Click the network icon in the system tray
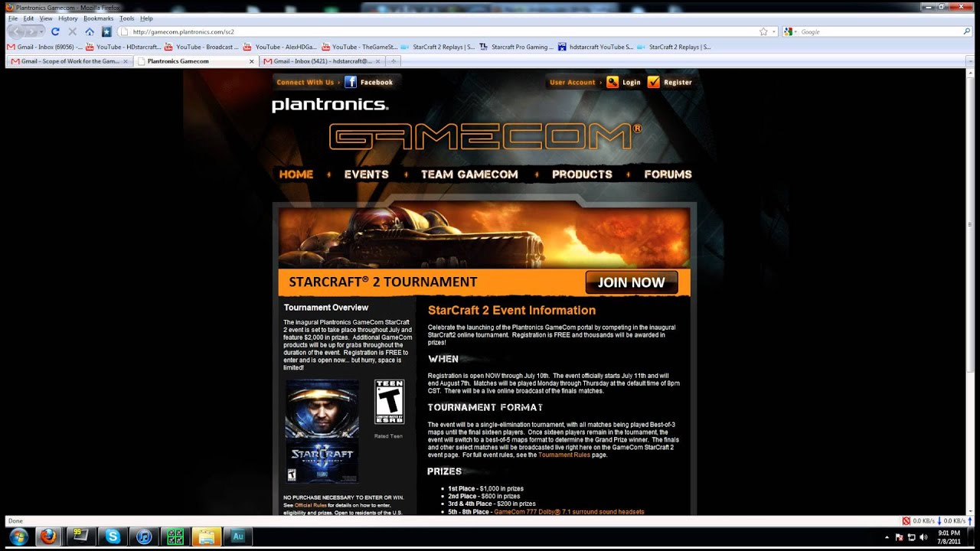The height and width of the screenshot is (551, 980). 912,537
